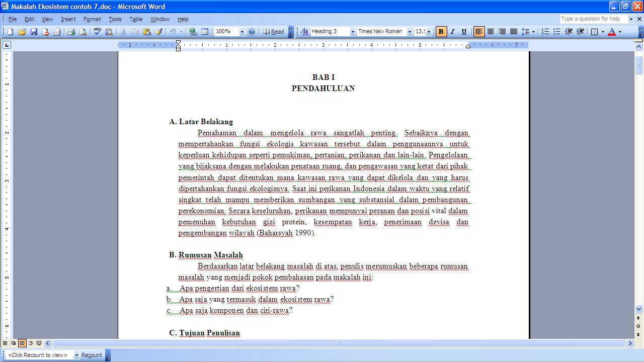Open the Tools menu
644x362 pixels.
115,19
